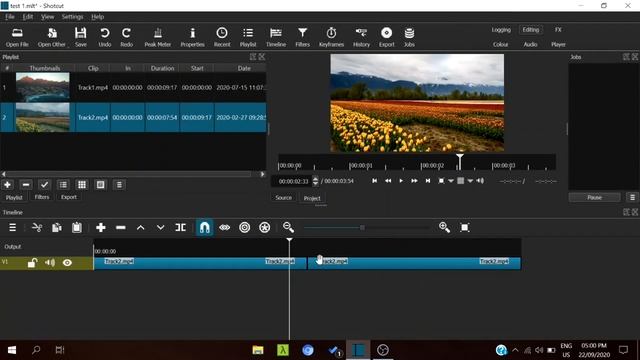Toggle scrub while dragging
Screen dimensions: 640x360
(x=224, y=227)
